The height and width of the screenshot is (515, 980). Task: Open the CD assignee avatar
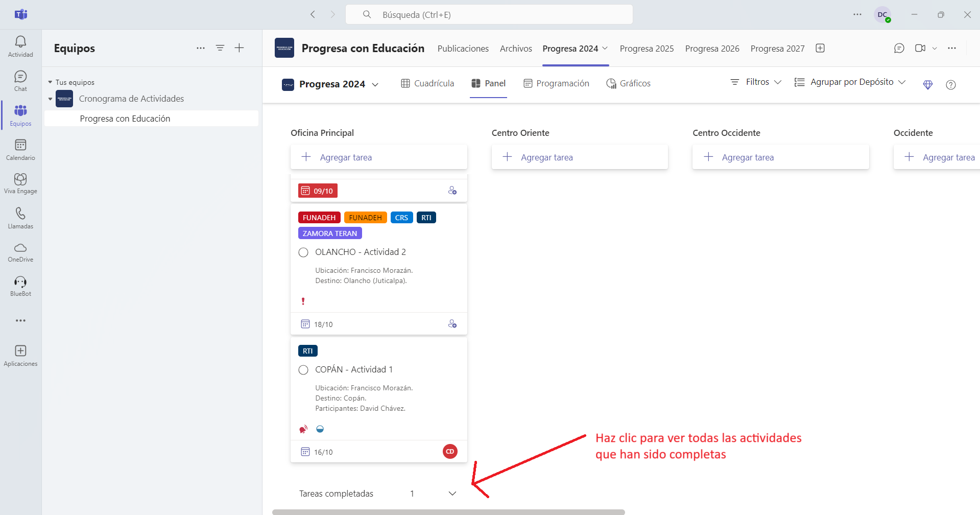(450, 451)
